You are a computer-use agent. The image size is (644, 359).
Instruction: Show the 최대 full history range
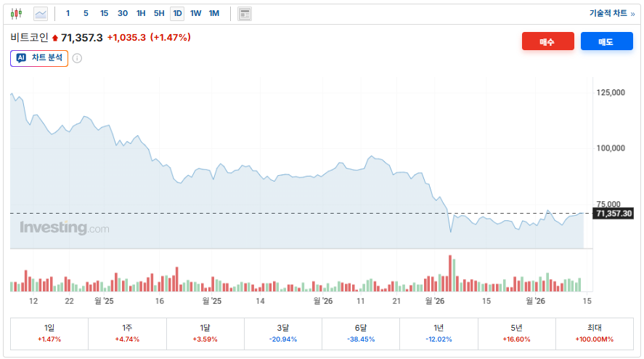pyautogui.click(x=594, y=334)
